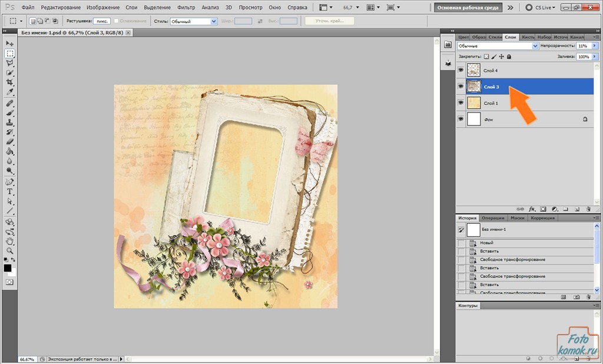Screen dimensions: 603x364
Task: Open the Фильтр menu
Action: pyautogui.click(x=185, y=8)
